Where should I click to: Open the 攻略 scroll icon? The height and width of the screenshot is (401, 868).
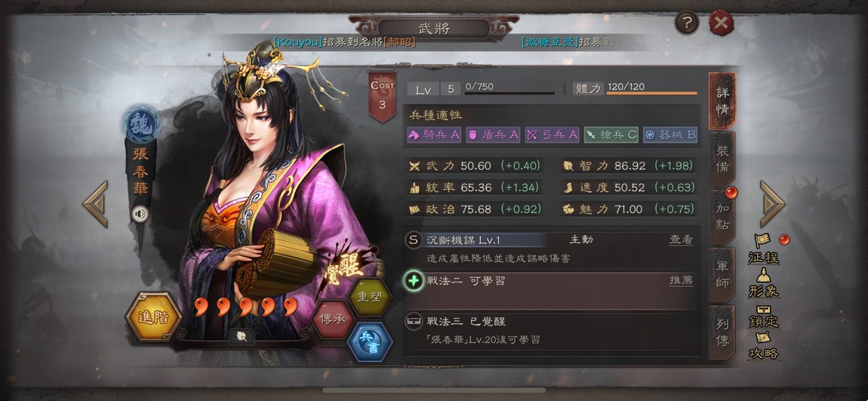[764, 346]
